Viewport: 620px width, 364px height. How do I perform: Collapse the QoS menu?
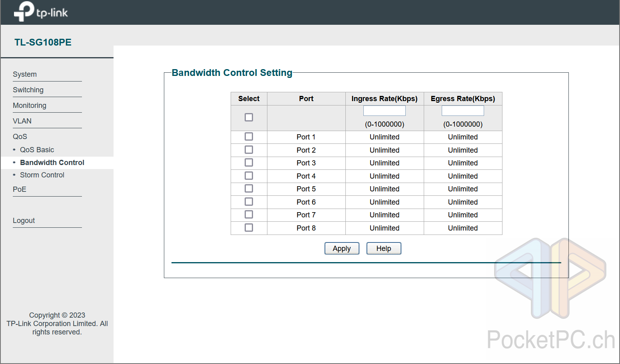[20, 137]
